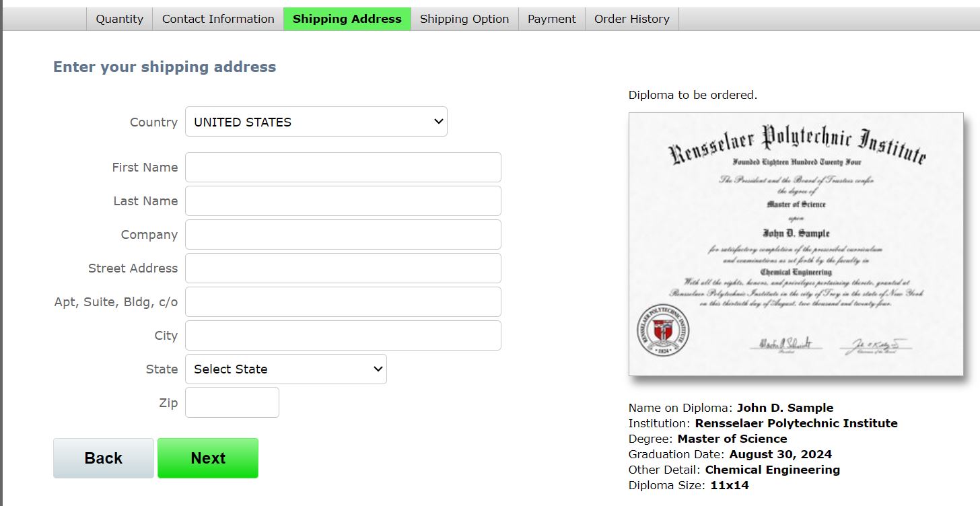The width and height of the screenshot is (980, 506).
Task: Click the 'Diploma to be ordered.' text
Action: tap(693, 95)
